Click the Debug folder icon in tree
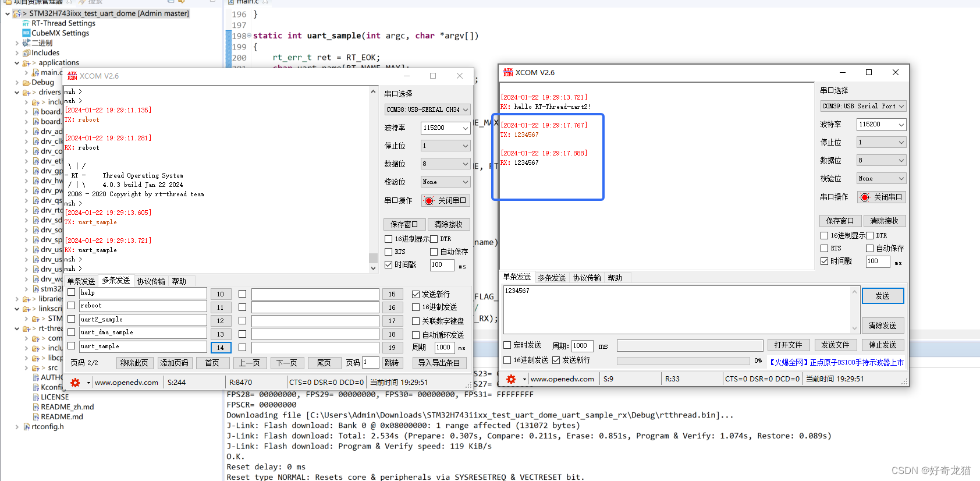Image resolution: width=980 pixels, height=481 pixels. (x=26, y=83)
